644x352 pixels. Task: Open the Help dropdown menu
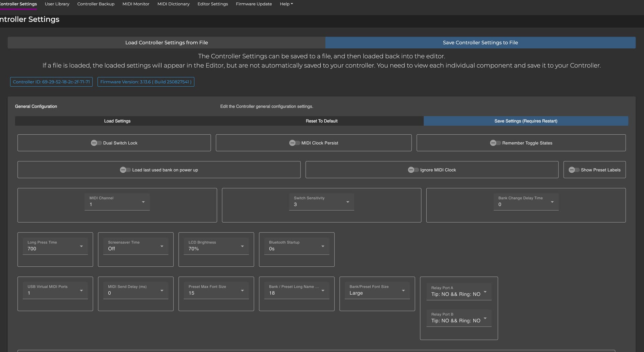click(x=286, y=4)
